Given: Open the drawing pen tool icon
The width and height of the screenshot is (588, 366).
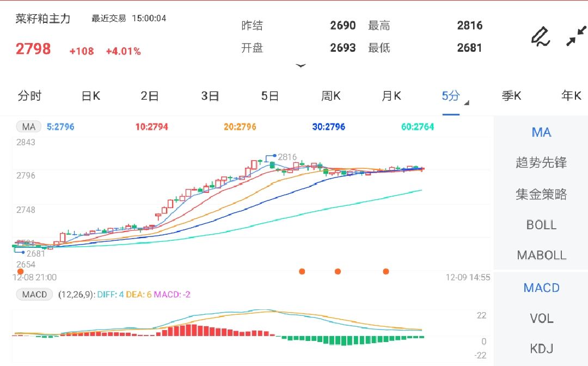Looking at the screenshot, I should point(541,36).
